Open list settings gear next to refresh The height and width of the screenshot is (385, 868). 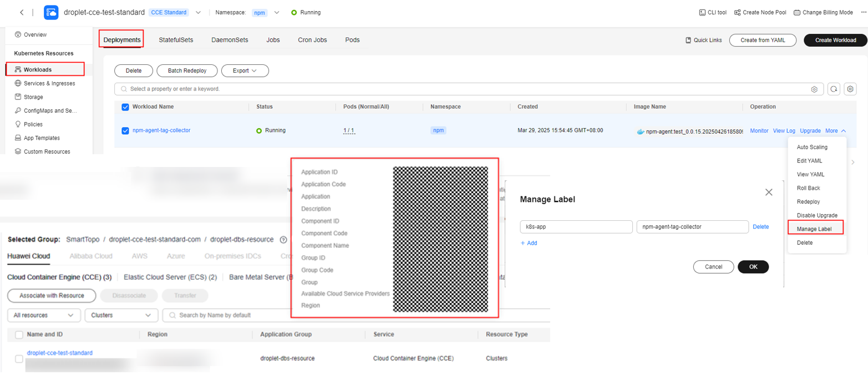point(851,89)
